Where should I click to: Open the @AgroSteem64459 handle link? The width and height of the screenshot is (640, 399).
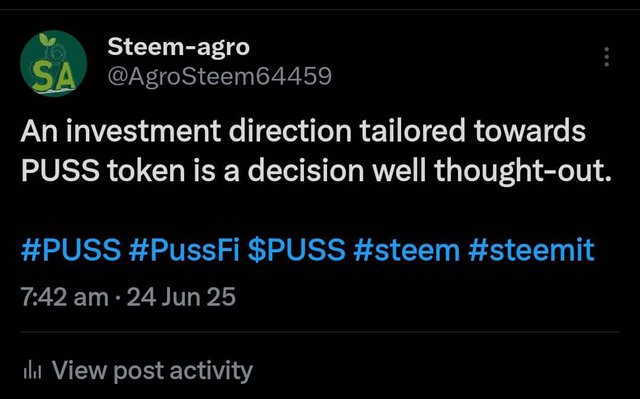click(219, 76)
